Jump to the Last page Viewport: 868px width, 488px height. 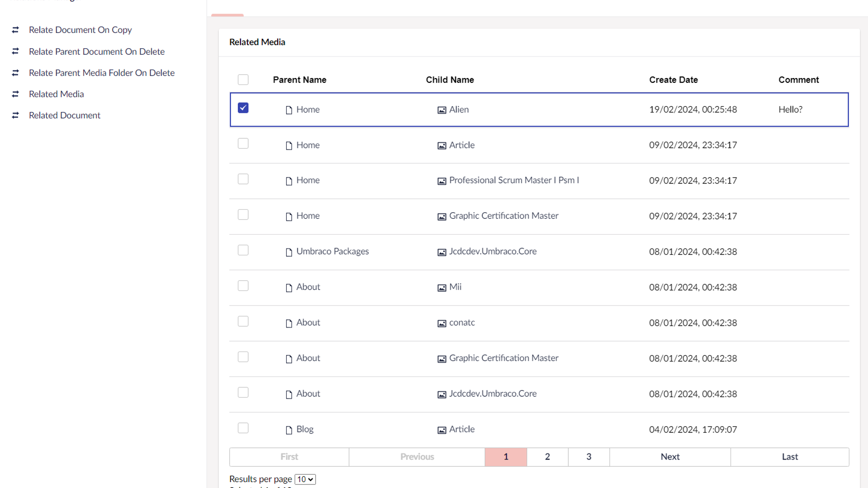(790, 457)
